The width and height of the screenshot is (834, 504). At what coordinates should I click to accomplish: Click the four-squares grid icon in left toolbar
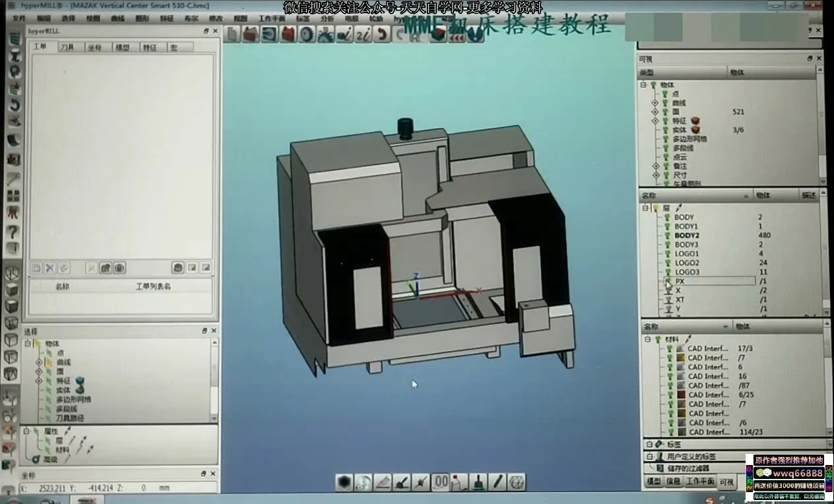[13, 196]
